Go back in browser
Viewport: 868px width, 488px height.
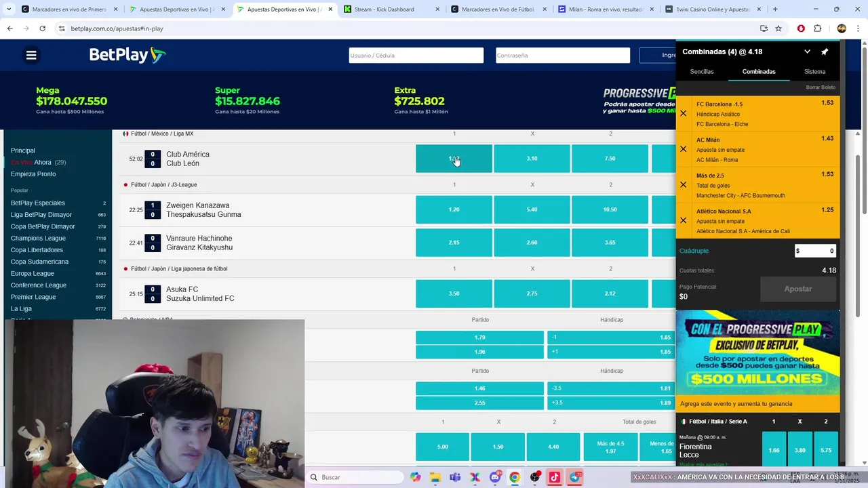click(x=9, y=28)
